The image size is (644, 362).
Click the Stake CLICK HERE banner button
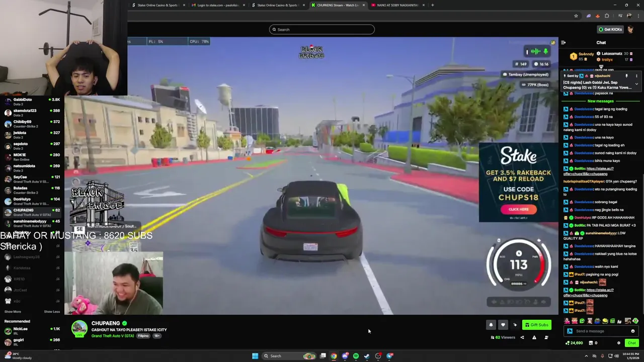[519, 209]
